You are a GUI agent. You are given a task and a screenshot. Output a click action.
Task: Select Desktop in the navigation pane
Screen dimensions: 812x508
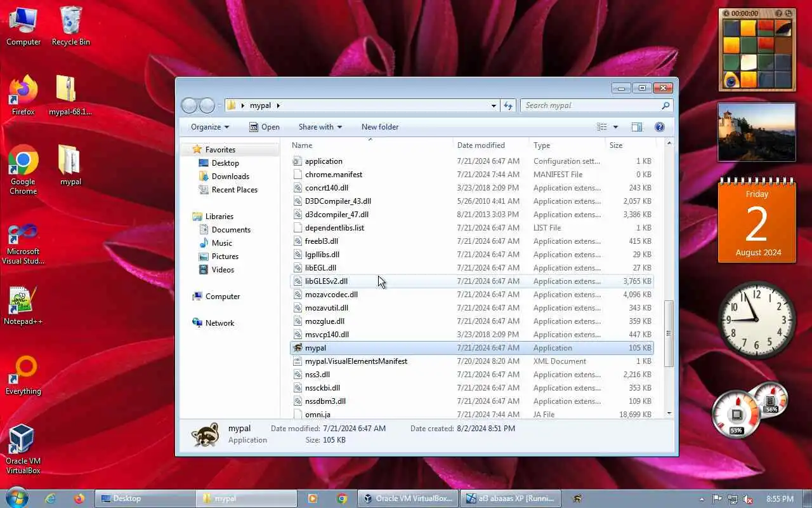[x=225, y=163]
